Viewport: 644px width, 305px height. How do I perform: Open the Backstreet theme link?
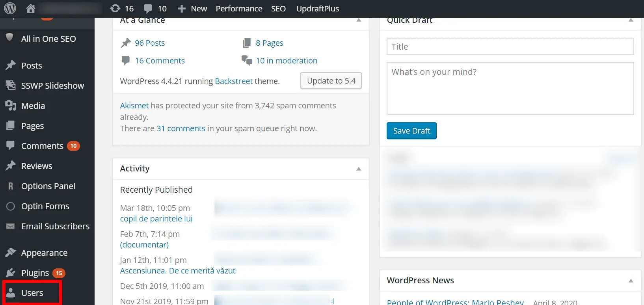tap(234, 81)
